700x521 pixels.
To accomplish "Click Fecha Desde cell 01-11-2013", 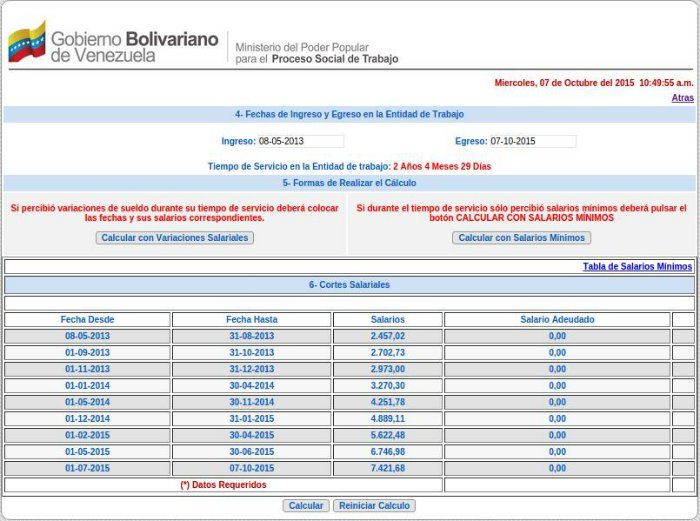I will [x=88, y=369].
